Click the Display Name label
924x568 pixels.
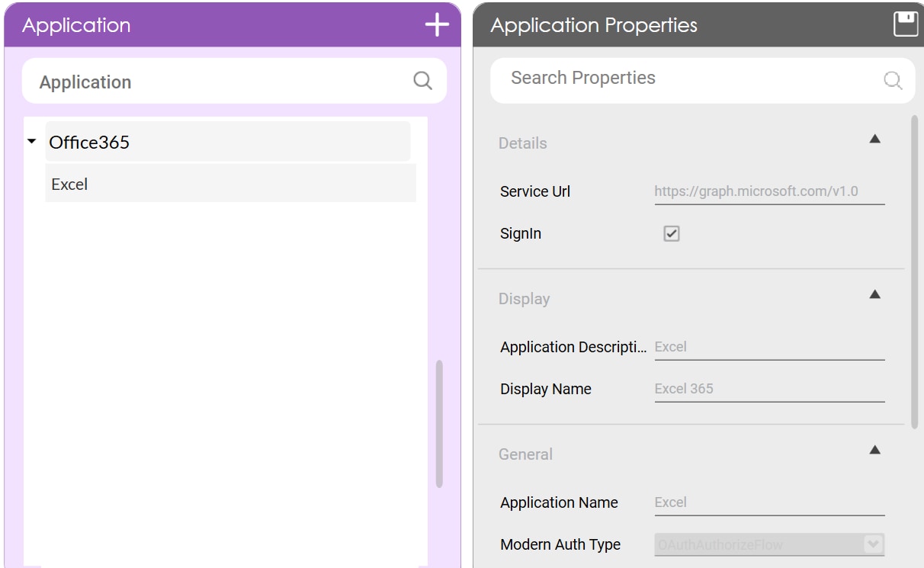tap(546, 389)
